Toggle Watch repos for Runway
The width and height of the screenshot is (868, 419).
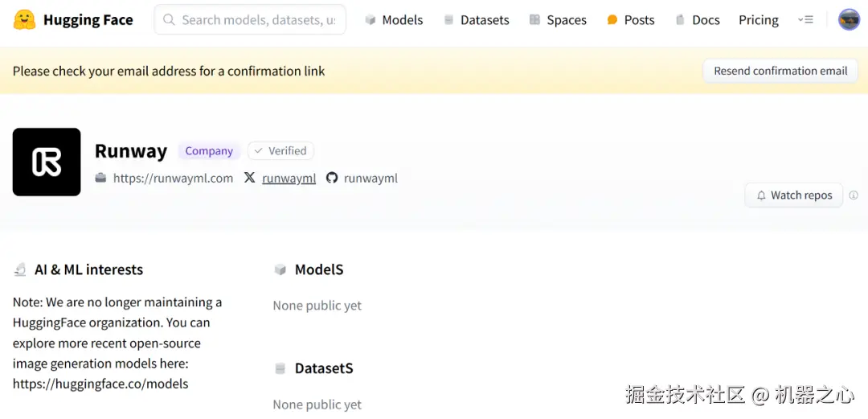(793, 195)
